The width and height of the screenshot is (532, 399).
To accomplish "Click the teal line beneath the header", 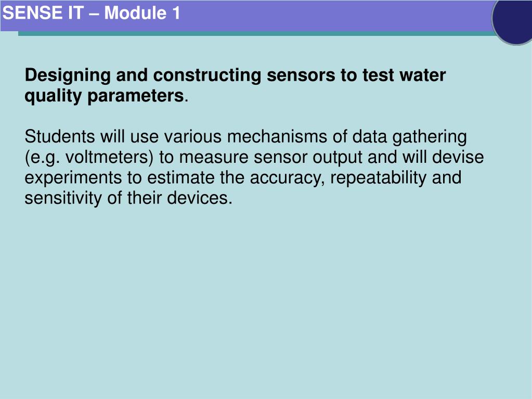I will [x=256, y=34].
